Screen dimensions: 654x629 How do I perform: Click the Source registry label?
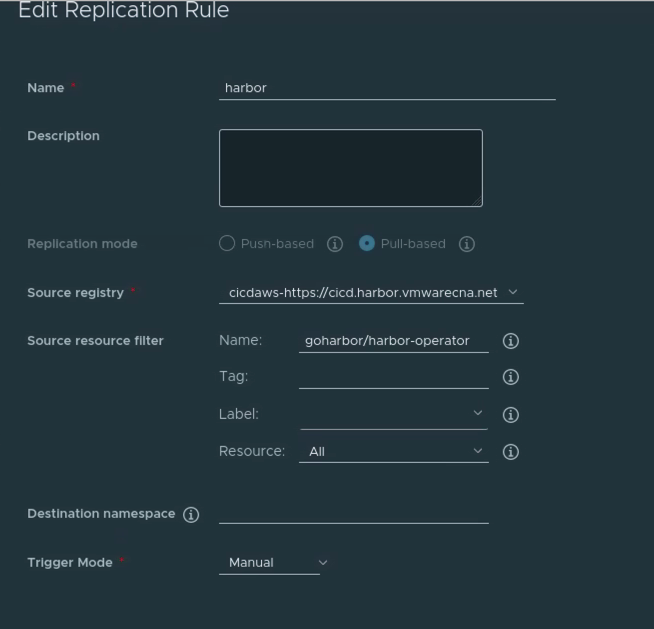[x=75, y=293]
